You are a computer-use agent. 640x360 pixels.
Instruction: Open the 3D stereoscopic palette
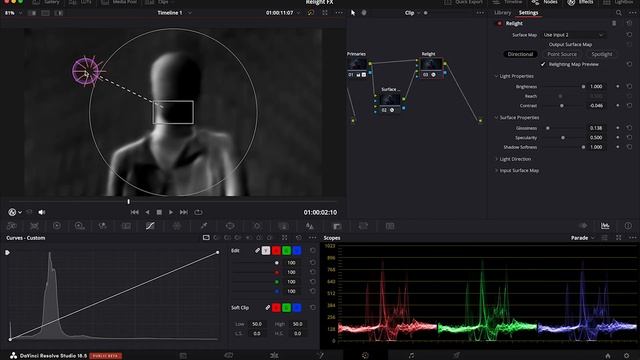pos(390,226)
